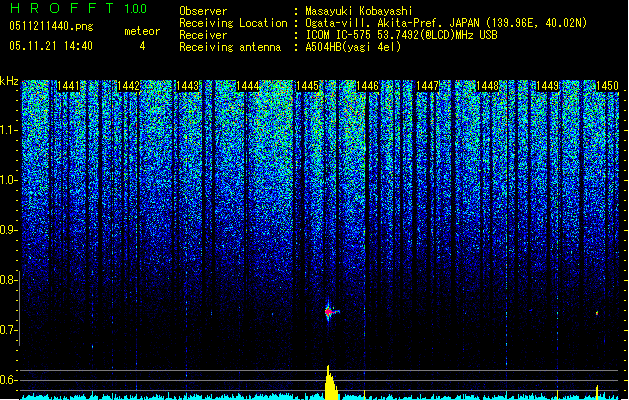Click the 1447 time marker
629x400 pixels.
427,86
